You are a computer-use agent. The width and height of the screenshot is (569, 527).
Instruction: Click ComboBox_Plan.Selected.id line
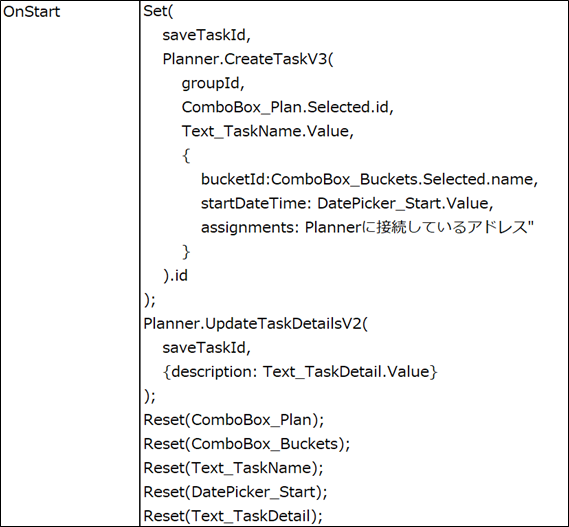(x=288, y=107)
